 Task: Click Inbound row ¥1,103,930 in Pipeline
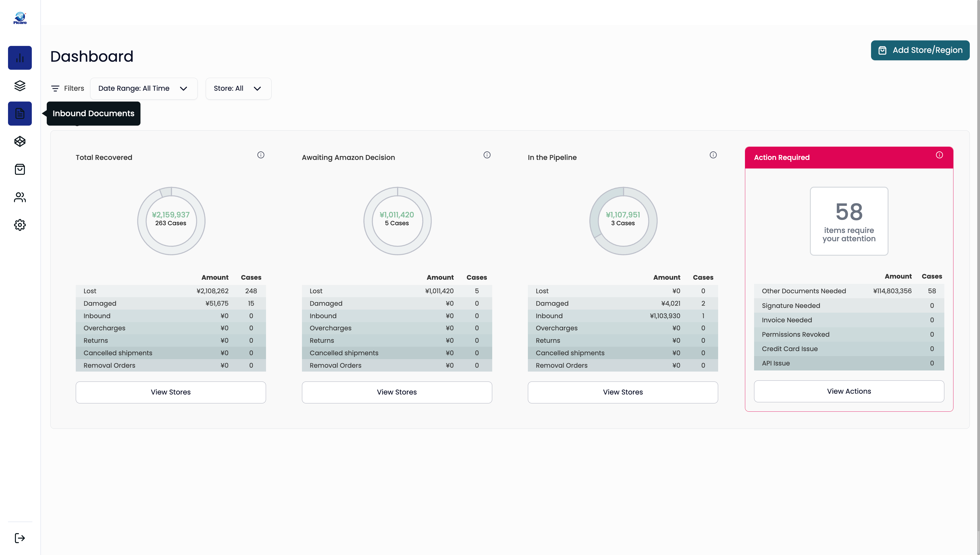[x=623, y=316]
